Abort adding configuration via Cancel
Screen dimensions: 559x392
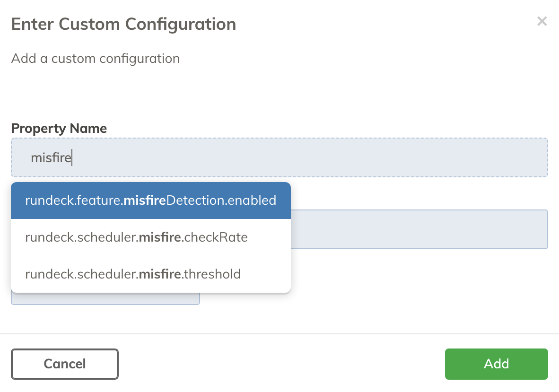point(64,364)
